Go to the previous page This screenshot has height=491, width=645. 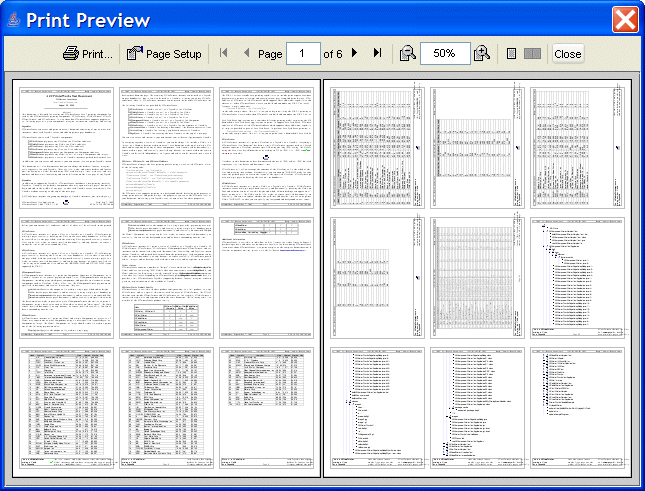pyautogui.click(x=246, y=53)
